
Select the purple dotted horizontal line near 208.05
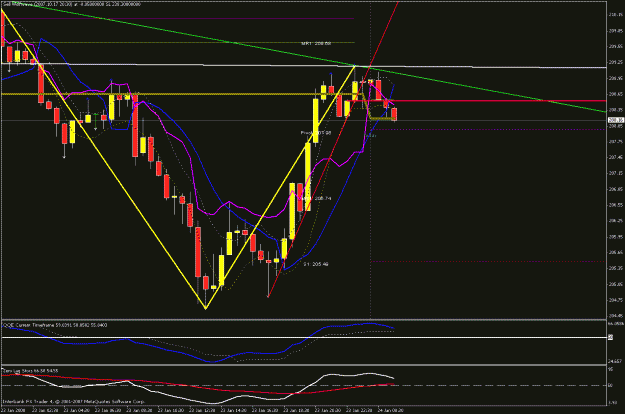tap(488, 129)
